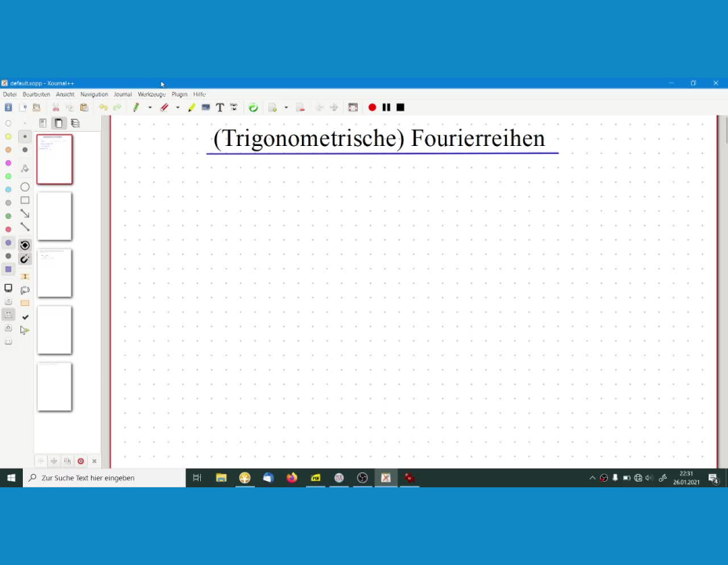Open a file with the folder icon
Screen dimensions: 728x565
click(x=36, y=108)
